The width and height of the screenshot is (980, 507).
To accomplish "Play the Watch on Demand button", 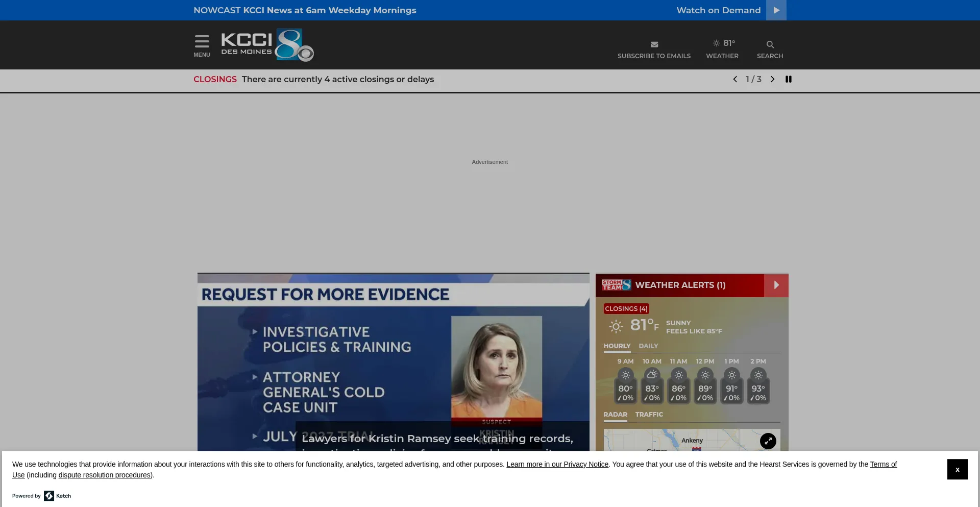I will coord(776,10).
